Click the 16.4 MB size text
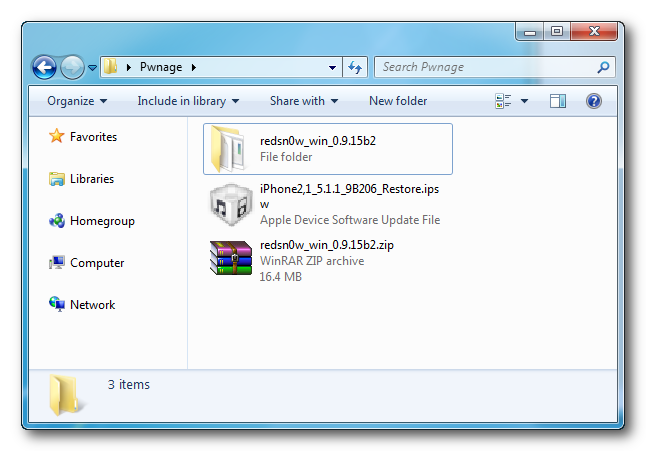This screenshot has height=451, width=646. tap(281, 277)
